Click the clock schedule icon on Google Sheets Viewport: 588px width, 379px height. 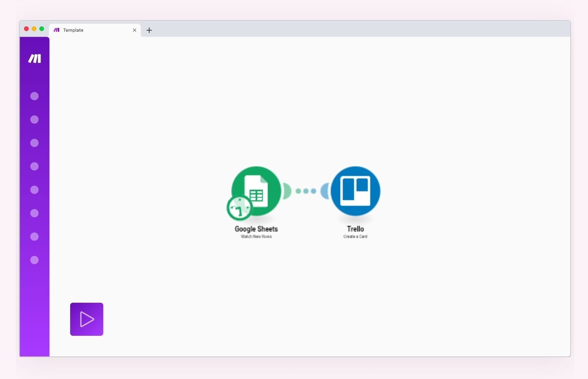[239, 208]
